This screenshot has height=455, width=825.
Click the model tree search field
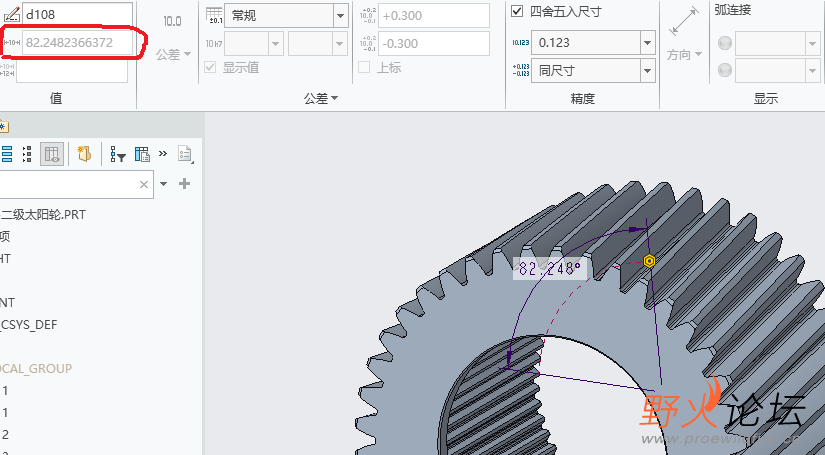(77, 184)
